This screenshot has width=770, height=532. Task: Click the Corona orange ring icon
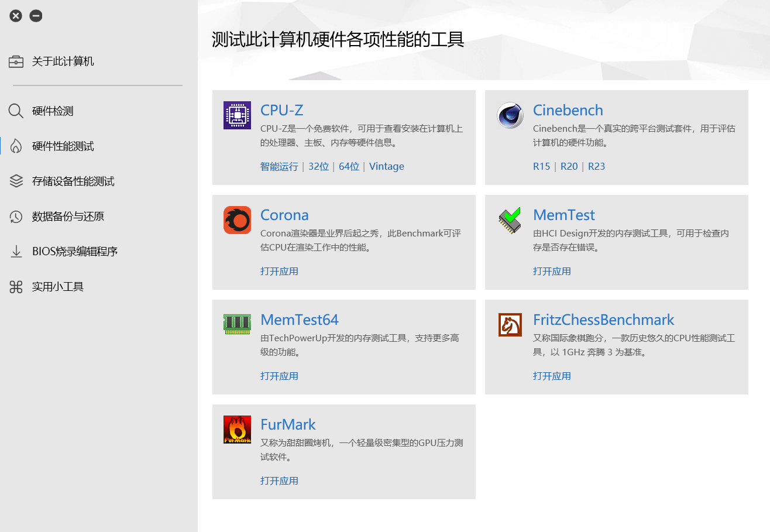[237, 220]
